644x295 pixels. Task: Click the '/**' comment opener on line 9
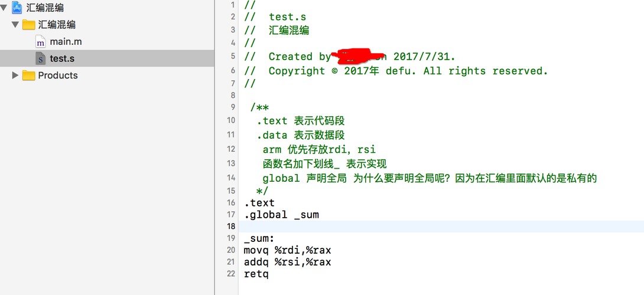[x=259, y=108]
